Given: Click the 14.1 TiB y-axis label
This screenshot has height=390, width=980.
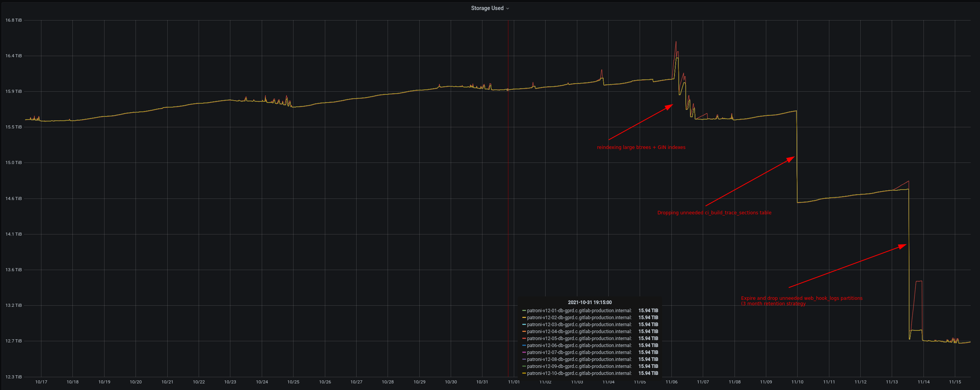Looking at the screenshot, I should point(14,234).
